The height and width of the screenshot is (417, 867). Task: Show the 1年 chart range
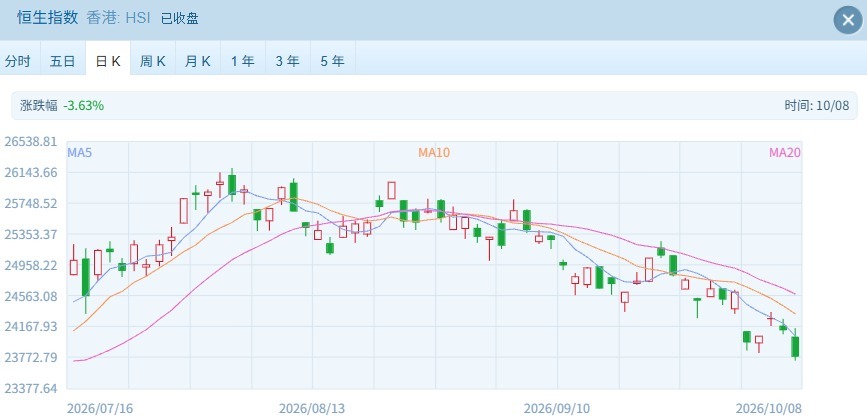click(243, 60)
